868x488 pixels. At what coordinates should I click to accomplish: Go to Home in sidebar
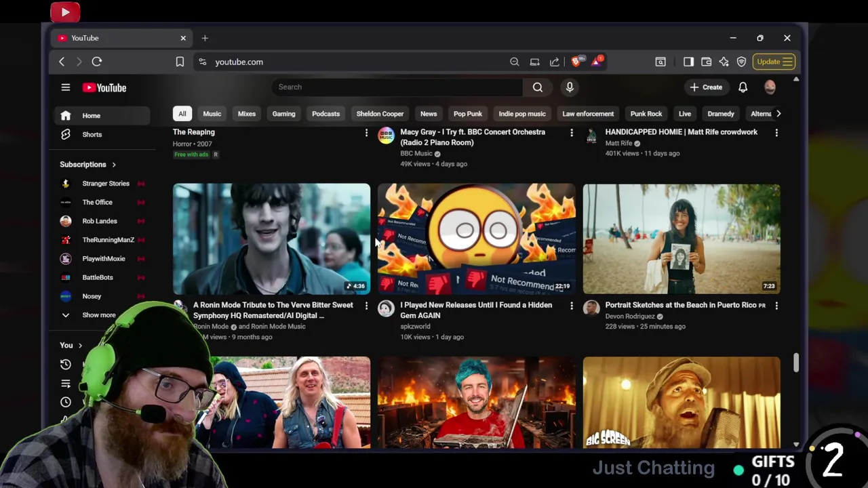pos(102,116)
